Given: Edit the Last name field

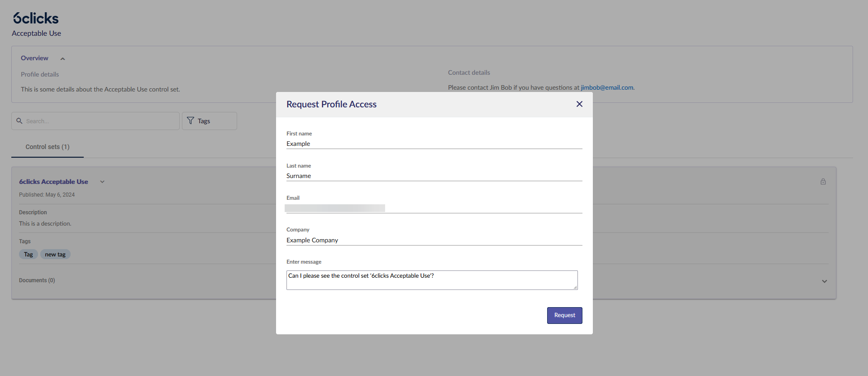Looking at the screenshot, I should [434, 176].
